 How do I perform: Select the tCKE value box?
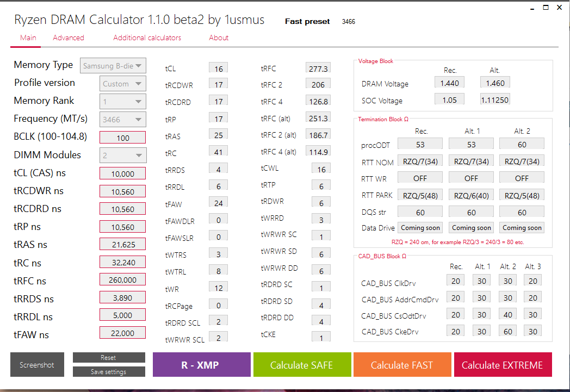pyautogui.click(x=321, y=338)
